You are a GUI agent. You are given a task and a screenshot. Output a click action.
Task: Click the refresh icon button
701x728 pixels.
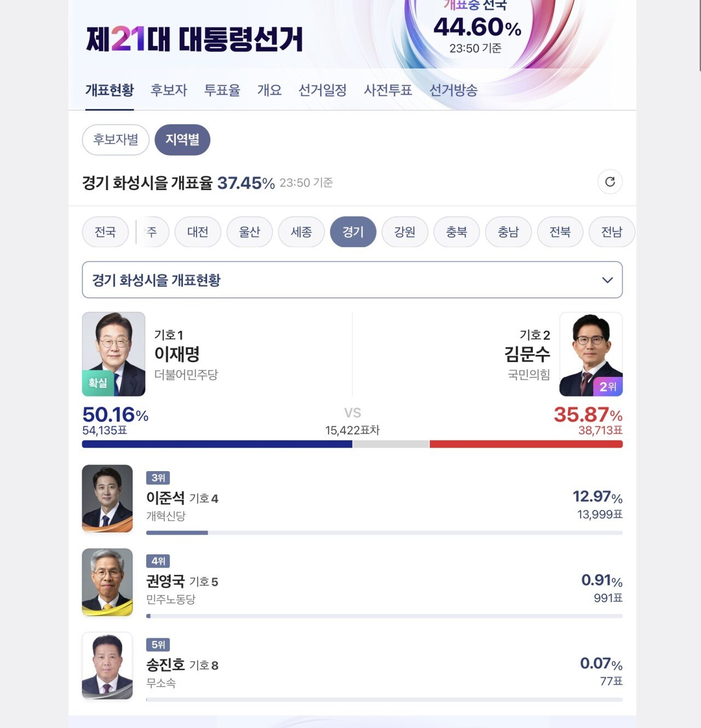610,182
